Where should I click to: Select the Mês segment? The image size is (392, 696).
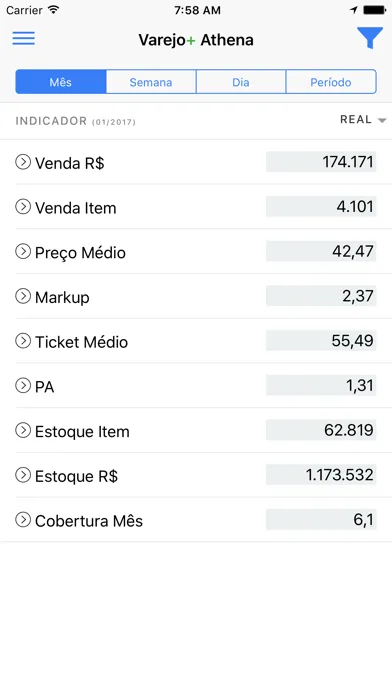tap(61, 82)
